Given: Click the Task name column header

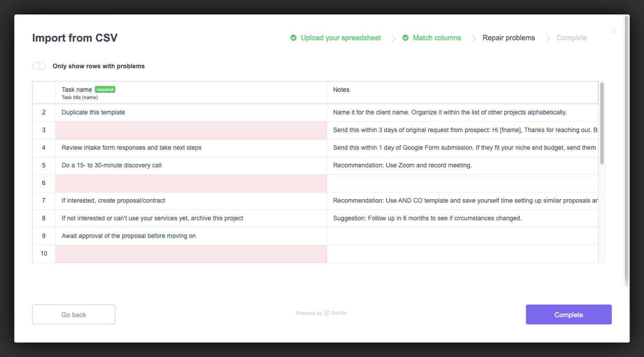Looking at the screenshot, I should (191, 93).
